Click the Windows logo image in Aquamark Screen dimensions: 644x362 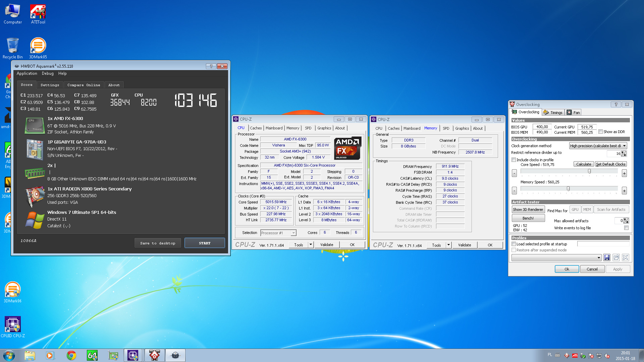click(35, 220)
